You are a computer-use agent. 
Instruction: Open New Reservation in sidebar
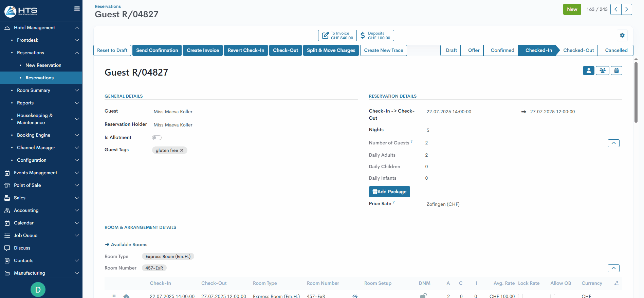pos(43,65)
